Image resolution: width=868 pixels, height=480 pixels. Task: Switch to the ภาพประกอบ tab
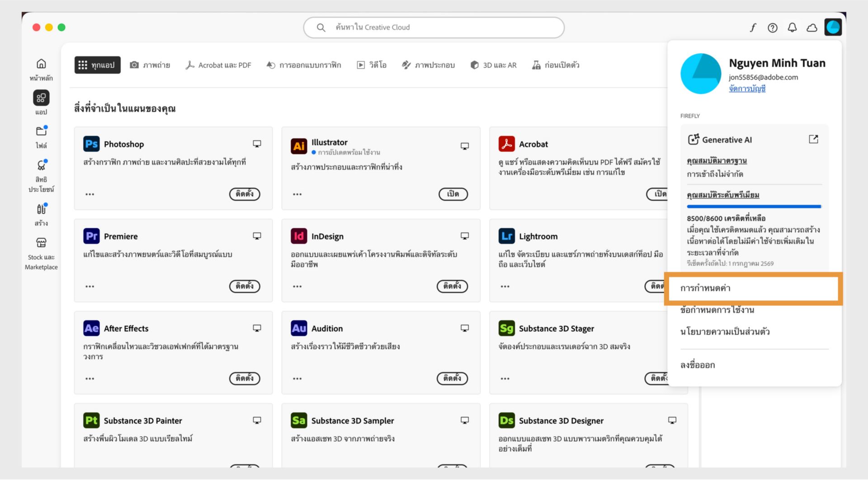pos(429,65)
